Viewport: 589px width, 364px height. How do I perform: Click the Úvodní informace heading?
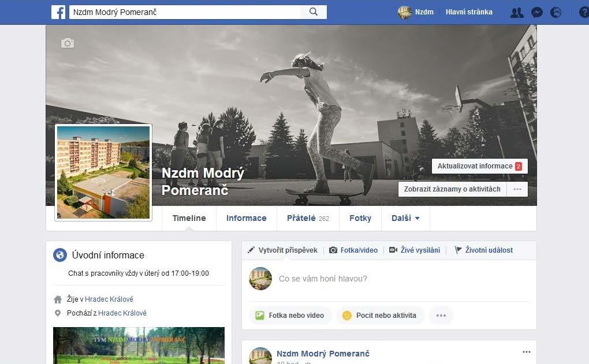[x=108, y=255]
